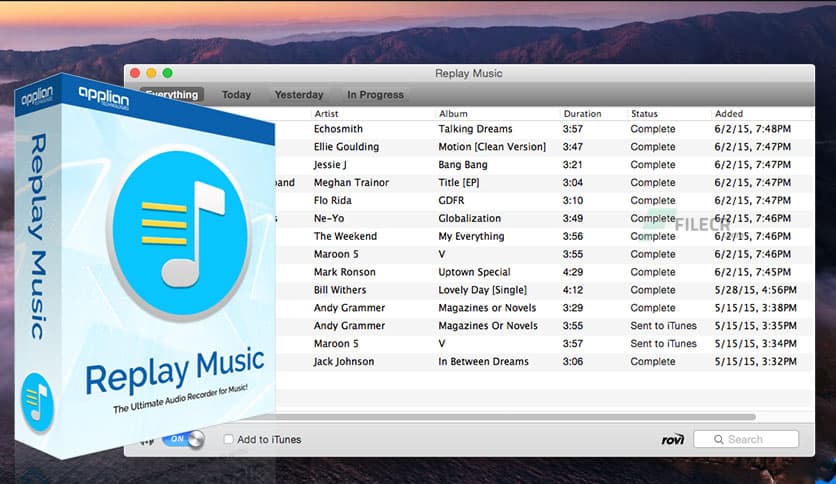This screenshot has height=484, width=836.
Task: Click the 5/15/15, 3:32PM added date
Action: [755, 361]
